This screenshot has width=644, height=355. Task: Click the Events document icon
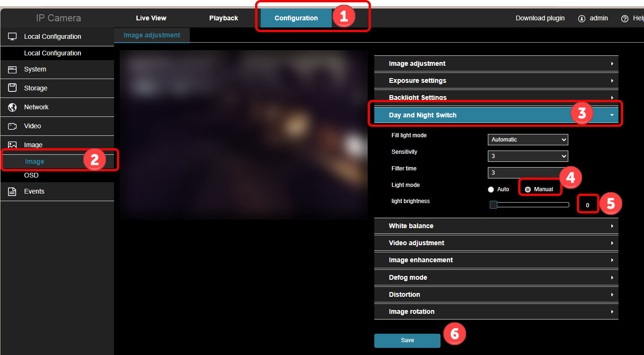13,192
